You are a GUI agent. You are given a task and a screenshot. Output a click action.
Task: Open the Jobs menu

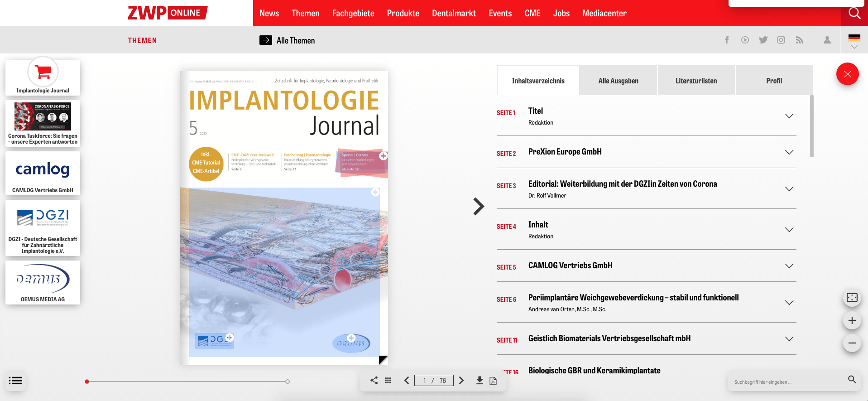(x=561, y=13)
